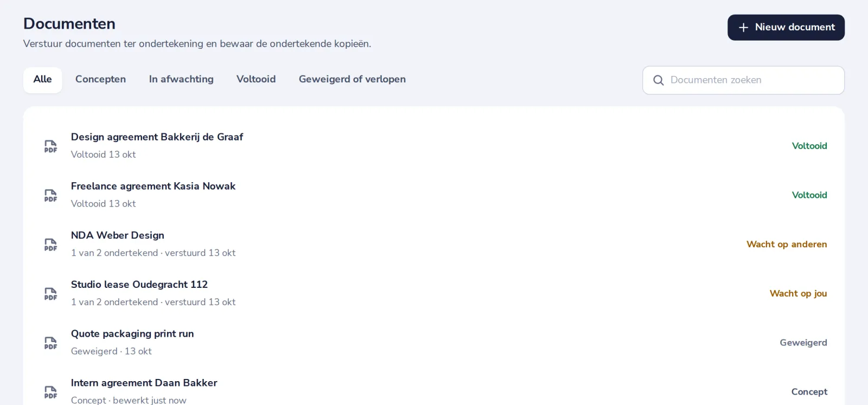This screenshot has height=405, width=868.
Task: Click PDF icon of Quote packaging print run
Action: point(50,343)
